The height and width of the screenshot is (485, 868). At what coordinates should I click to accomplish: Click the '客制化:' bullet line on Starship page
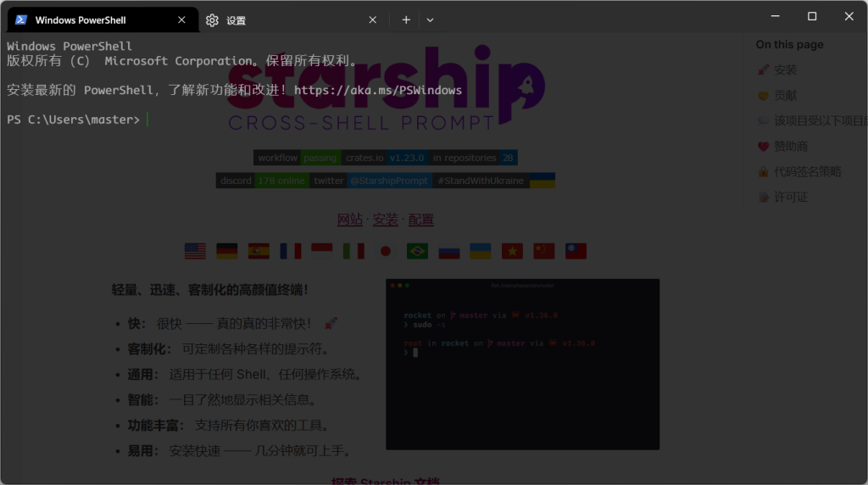[x=229, y=348]
